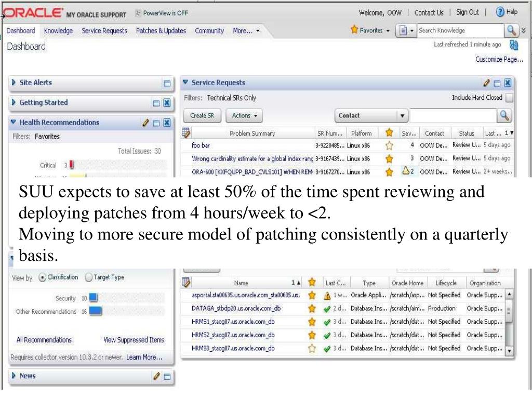Open Service Requests table column settings icon
Viewport: 532px width, 399px height.
coord(186,133)
